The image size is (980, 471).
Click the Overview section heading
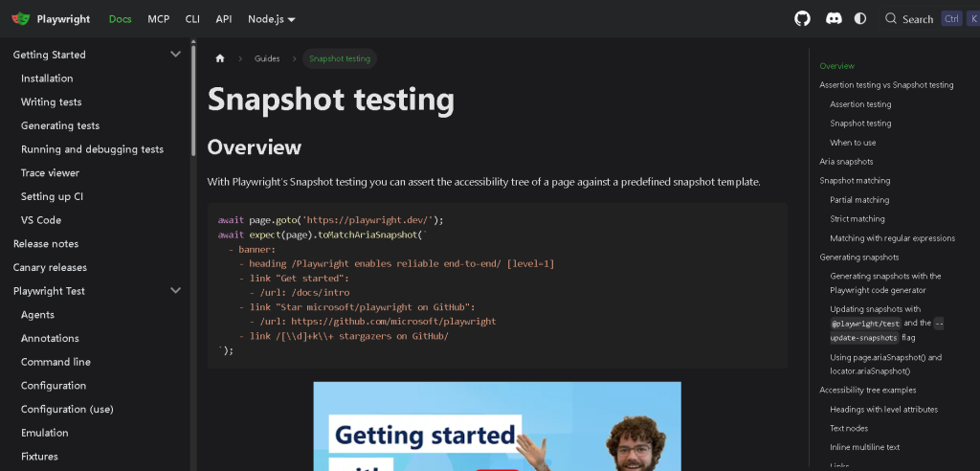(255, 147)
